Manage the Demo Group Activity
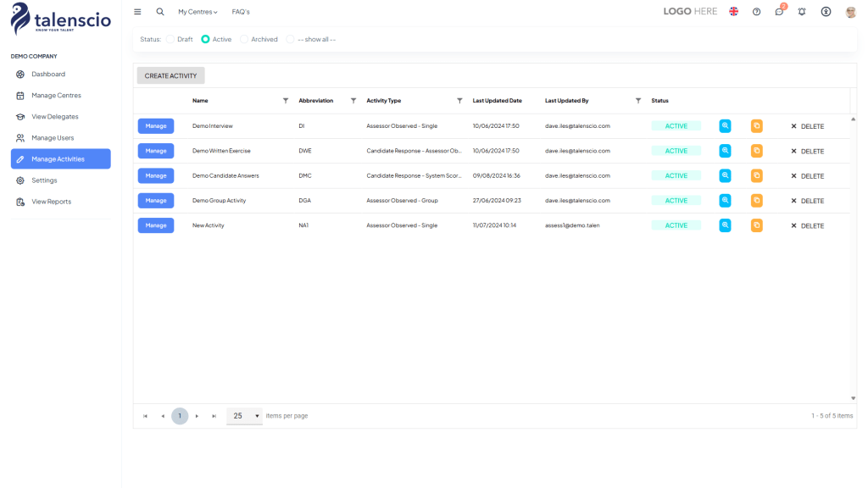The height and width of the screenshot is (488, 868). [156, 201]
